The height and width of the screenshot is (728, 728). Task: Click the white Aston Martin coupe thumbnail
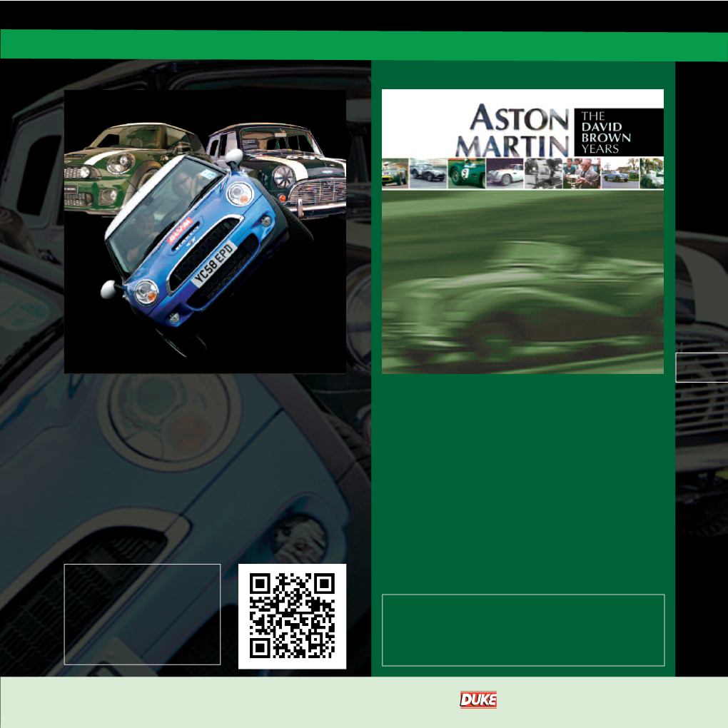505,173
